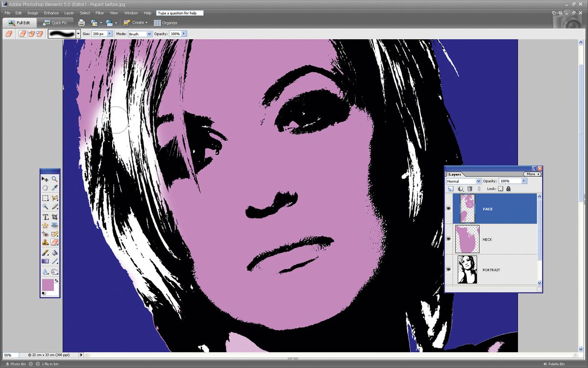Select the Move tool
Screen dimensions: 588x368
pyautogui.click(x=46, y=179)
